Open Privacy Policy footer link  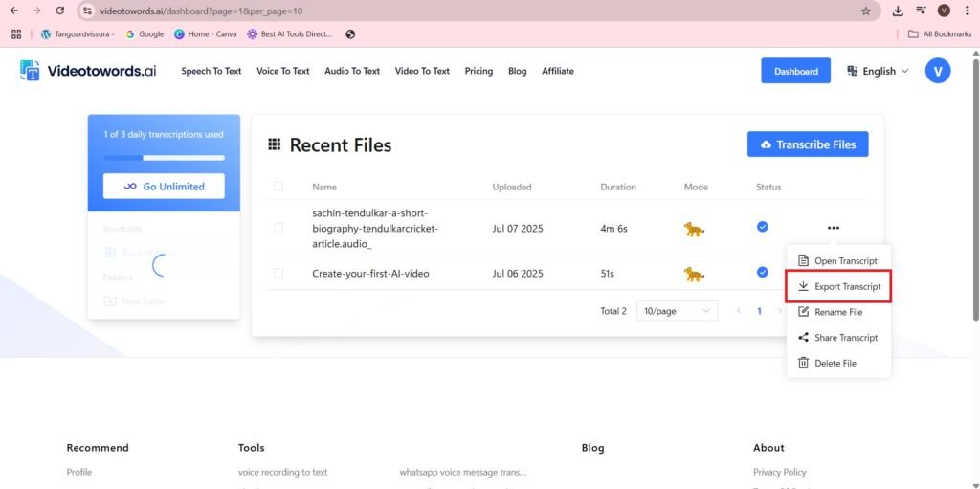(779, 472)
